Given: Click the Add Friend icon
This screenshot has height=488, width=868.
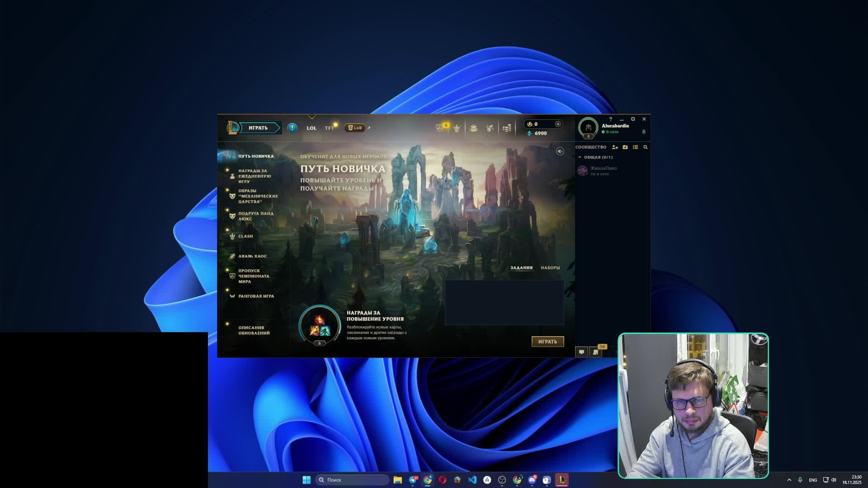Looking at the screenshot, I should pos(615,147).
